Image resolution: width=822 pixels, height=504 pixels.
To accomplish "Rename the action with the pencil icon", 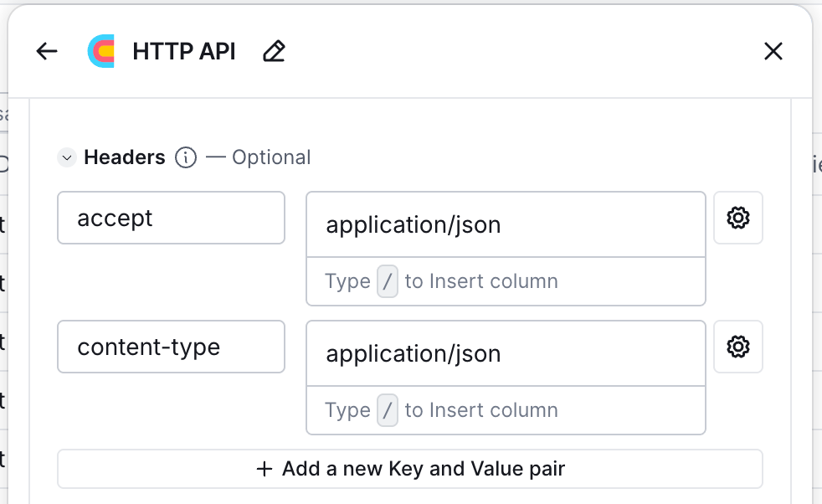I will click(x=274, y=52).
